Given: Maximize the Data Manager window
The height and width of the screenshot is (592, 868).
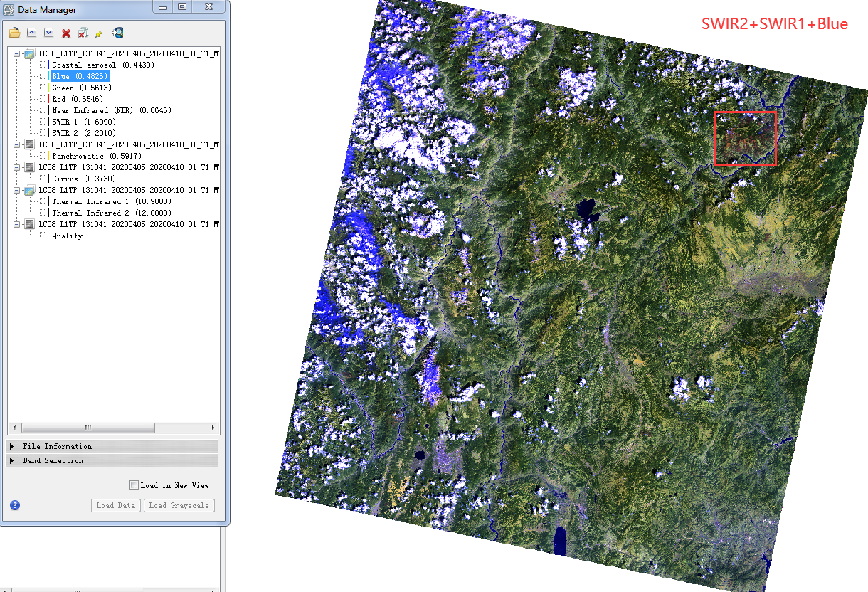Looking at the screenshot, I should [182, 7].
